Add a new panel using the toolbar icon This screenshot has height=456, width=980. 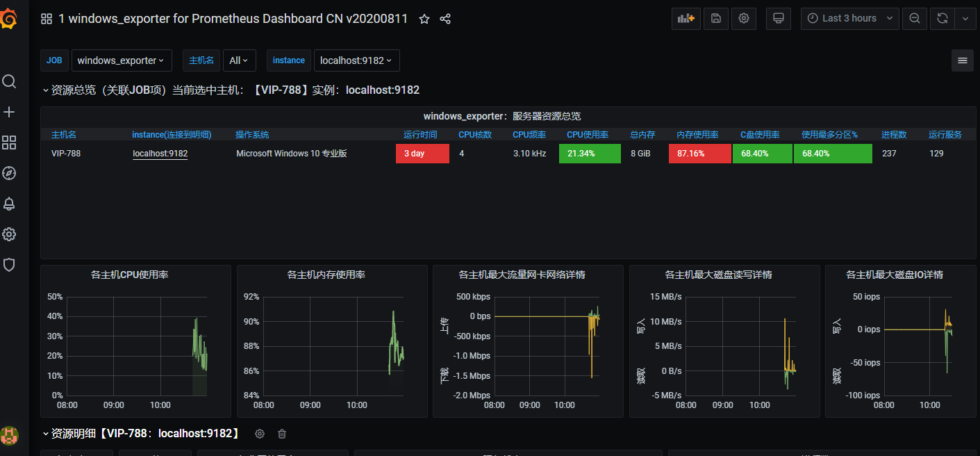[686, 19]
